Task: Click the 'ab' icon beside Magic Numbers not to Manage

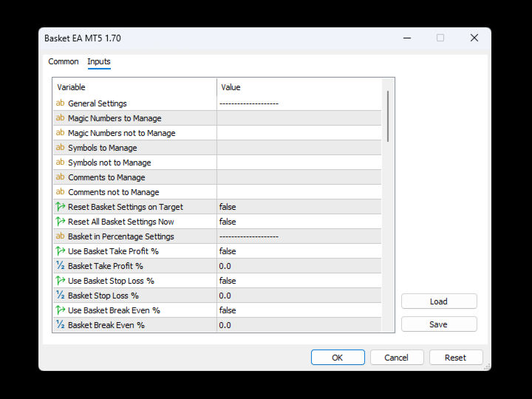Action: click(x=60, y=133)
